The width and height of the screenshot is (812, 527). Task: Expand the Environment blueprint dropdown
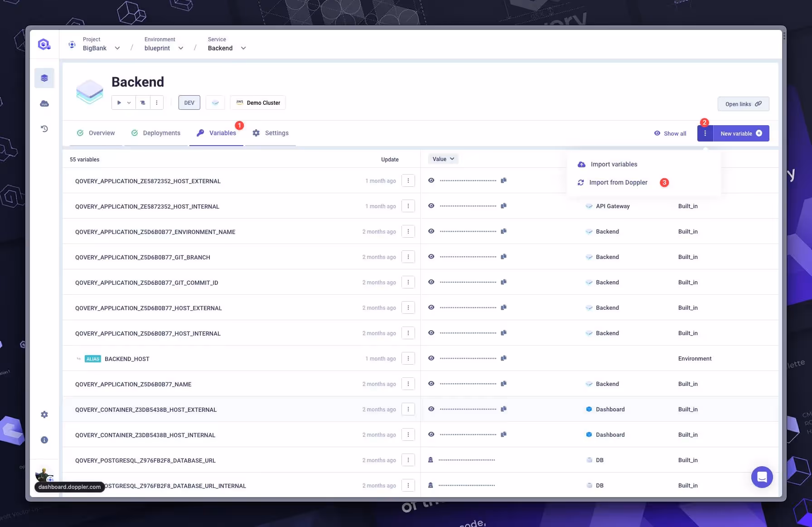(x=181, y=48)
